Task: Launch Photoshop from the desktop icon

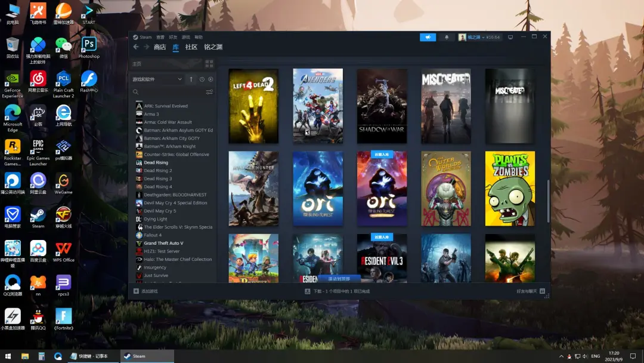Action: (x=89, y=48)
